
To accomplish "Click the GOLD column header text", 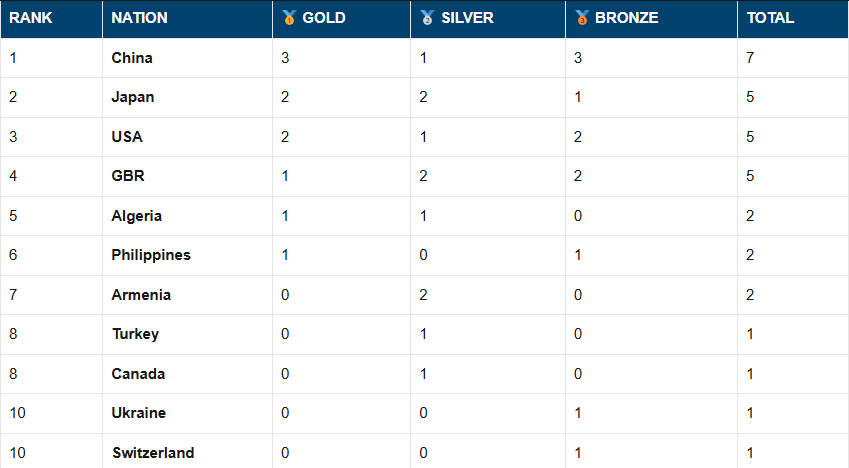I will coord(324,18).
